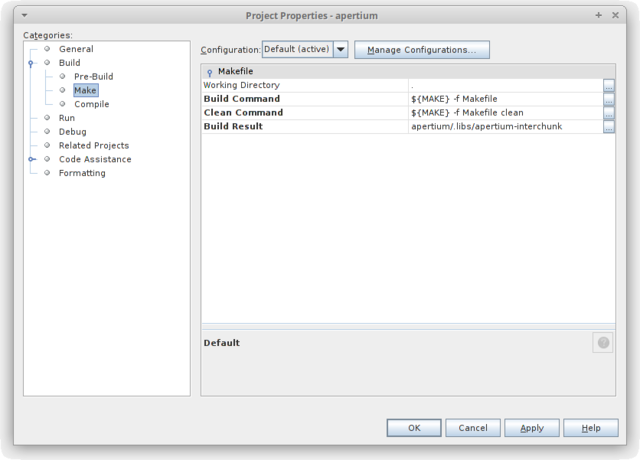Collapse the Build category node
Image resolution: width=640 pixels, height=460 pixels.
[x=31, y=63]
